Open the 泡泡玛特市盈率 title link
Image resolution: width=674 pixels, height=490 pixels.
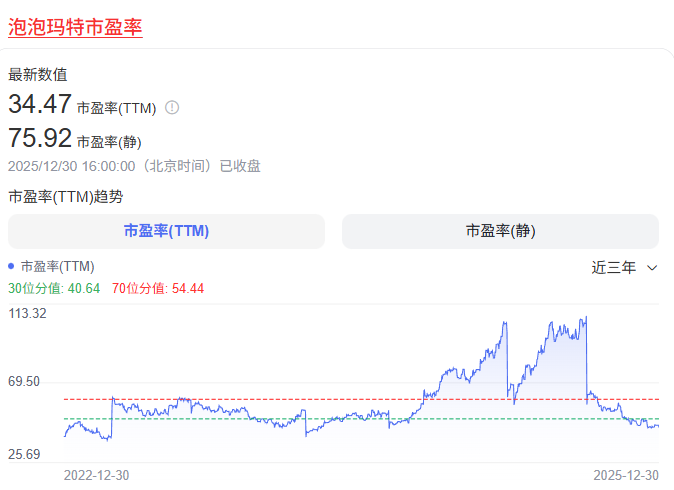75,27
